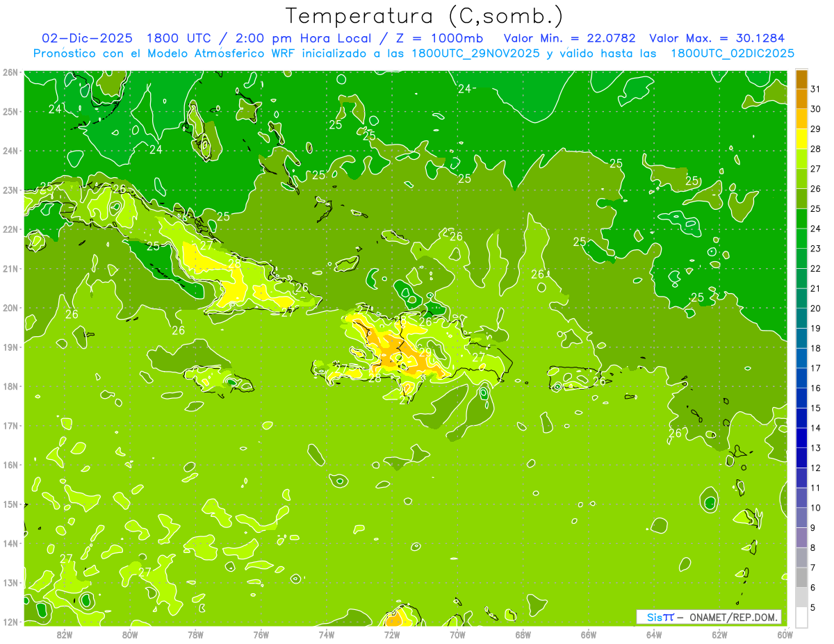Click the '22N' latitude axis label

(10, 229)
